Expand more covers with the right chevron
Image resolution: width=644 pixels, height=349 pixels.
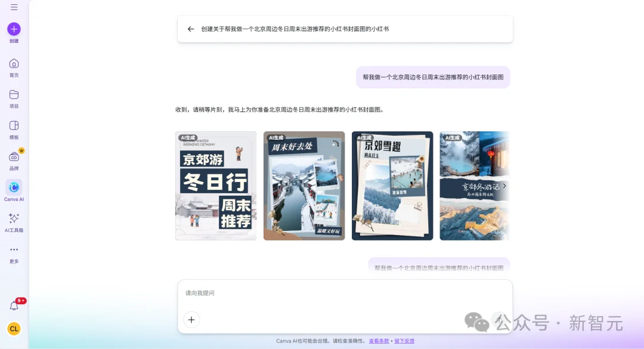coord(504,186)
